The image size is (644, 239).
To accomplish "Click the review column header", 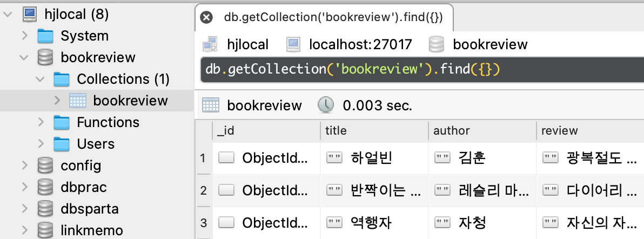I will tap(590, 131).
